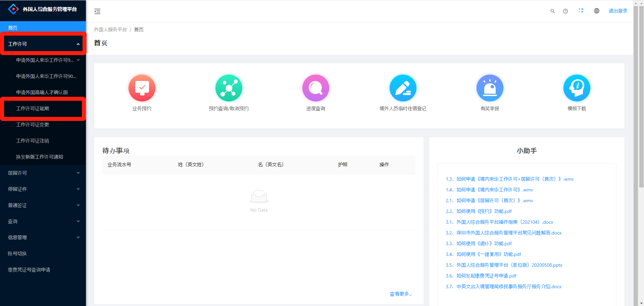The width and height of the screenshot is (644, 306).
Task: Click the 有奖举报 alarm icon
Action: point(490,88)
